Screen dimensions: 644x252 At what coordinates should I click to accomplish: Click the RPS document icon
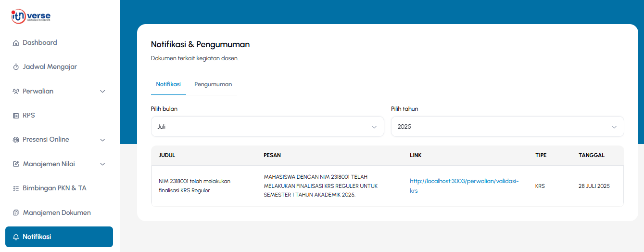pos(16,116)
